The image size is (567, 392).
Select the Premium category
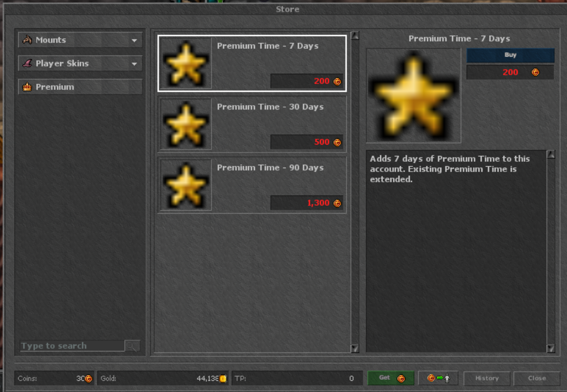pos(80,87)
